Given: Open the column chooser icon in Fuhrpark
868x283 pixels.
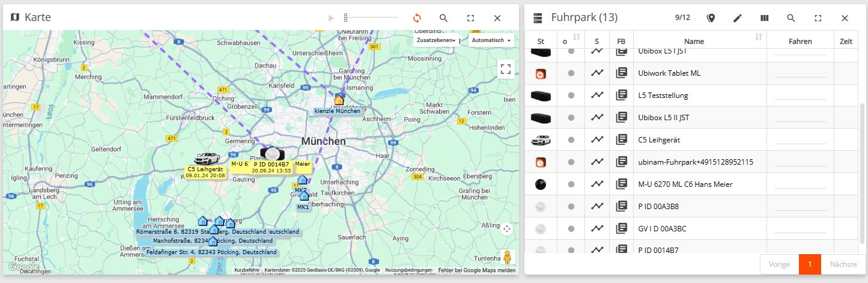Looking at the screenshot, I should [x=764, y=18].
